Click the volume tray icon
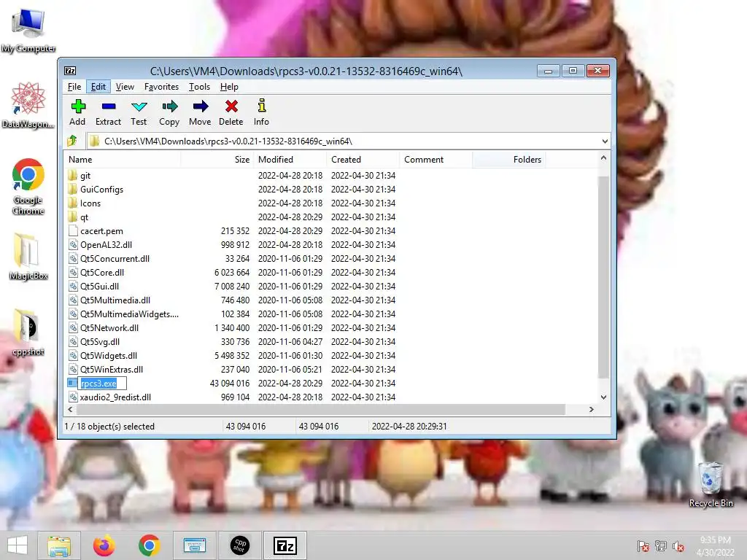 coord(678,546)
